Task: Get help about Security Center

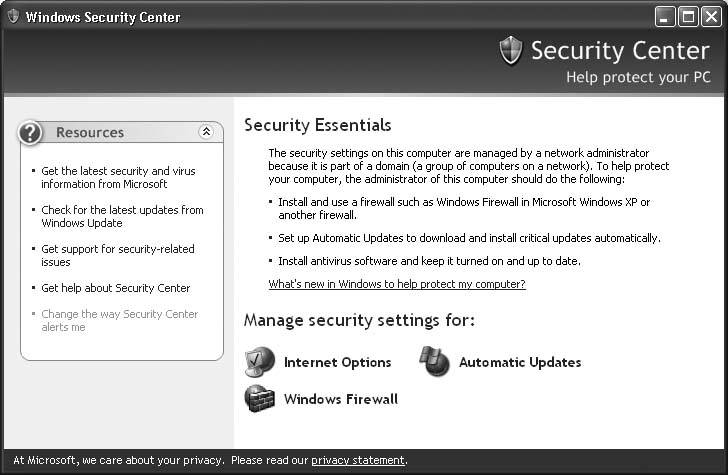Action: pos(115,288)
